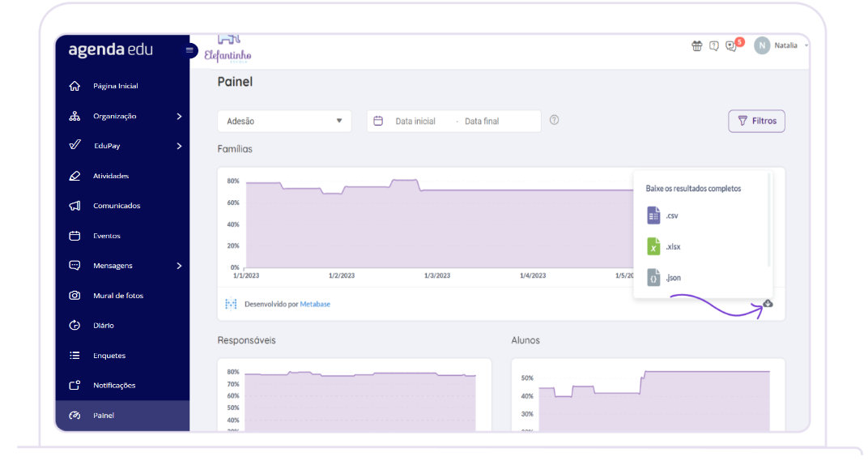Screen dimensions: 868x461
Task: Click the Filtros button
Action: coord(756,122)
